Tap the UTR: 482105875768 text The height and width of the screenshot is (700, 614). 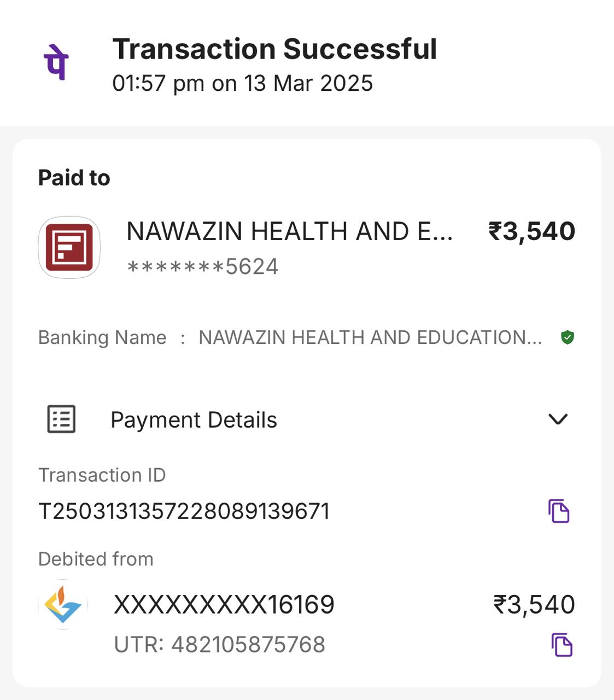click(x=219, y=645)
